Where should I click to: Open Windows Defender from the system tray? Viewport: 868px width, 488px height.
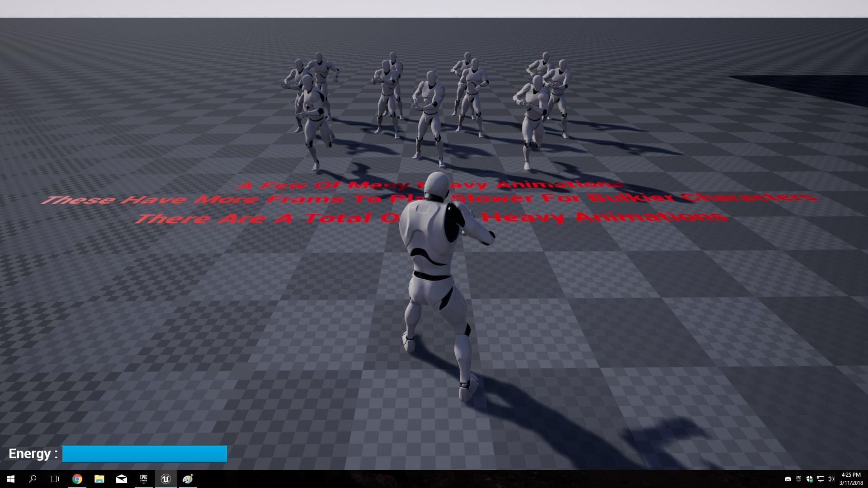click(810, 479)
